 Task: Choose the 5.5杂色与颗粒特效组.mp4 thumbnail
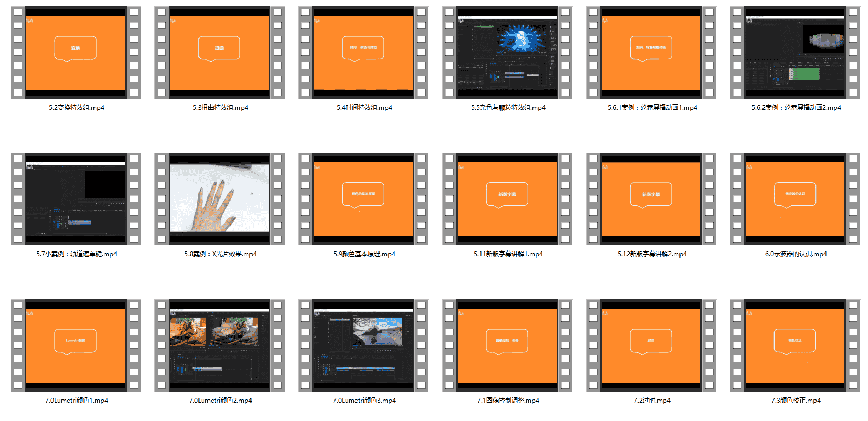[507, 52]
